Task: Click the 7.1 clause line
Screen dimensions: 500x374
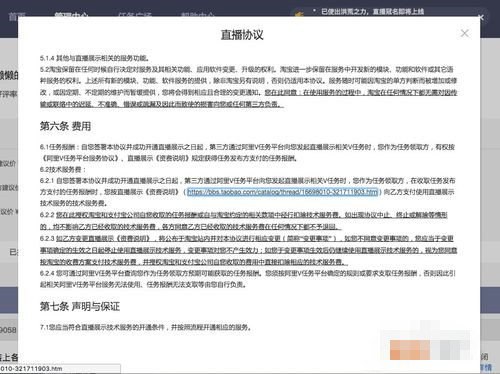Action: point(145,327)
